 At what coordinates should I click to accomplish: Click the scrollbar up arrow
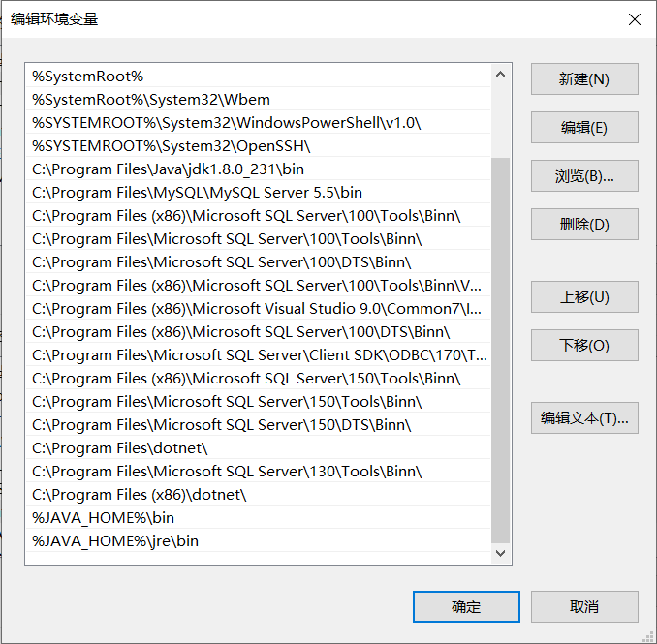(500, 75)
